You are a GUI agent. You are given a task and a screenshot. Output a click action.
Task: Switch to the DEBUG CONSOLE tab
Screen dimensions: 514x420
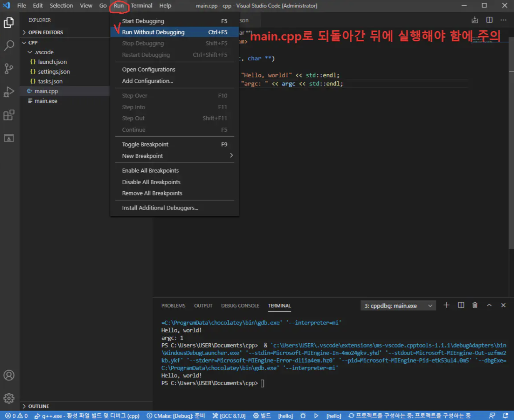click(240, 305)
